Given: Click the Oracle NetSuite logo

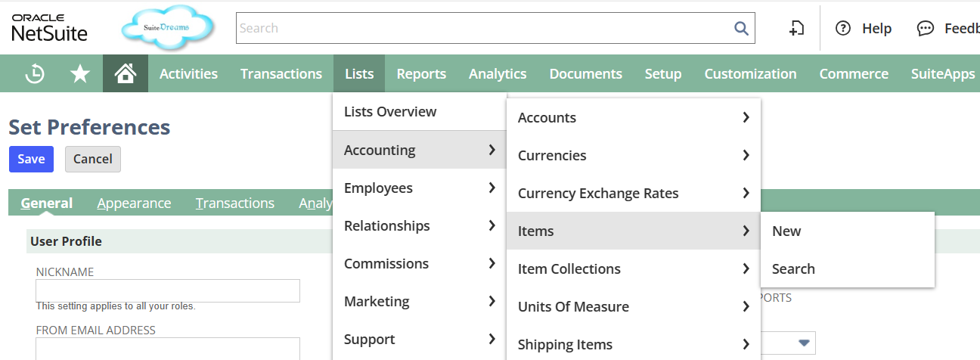Looking at the screenshot, I should (x=49, y=28).
